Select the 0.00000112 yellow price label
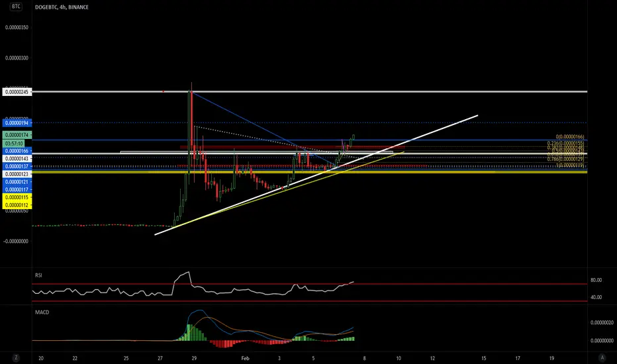The image size is (617, 364). [17, 205]
